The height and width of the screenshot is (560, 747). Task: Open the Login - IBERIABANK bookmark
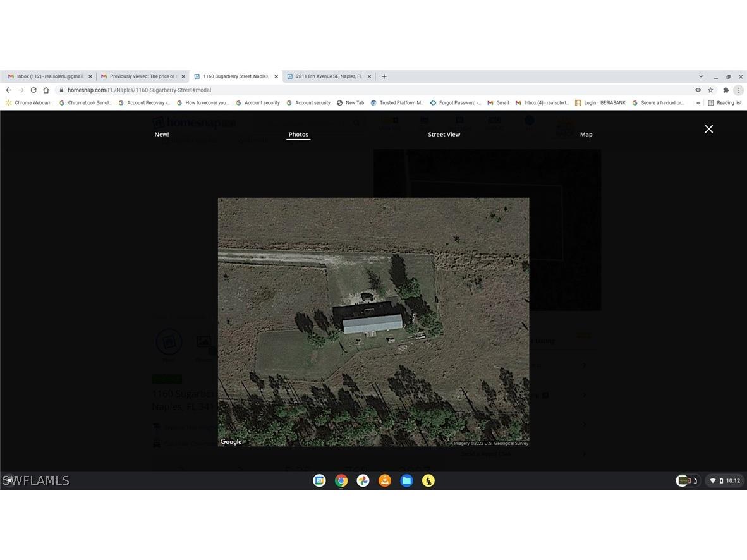600,103
